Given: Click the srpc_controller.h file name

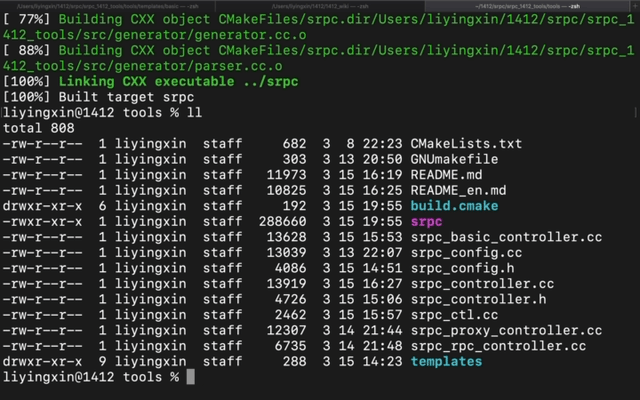Looking at the screenshot, I should (x=478, y=299).
